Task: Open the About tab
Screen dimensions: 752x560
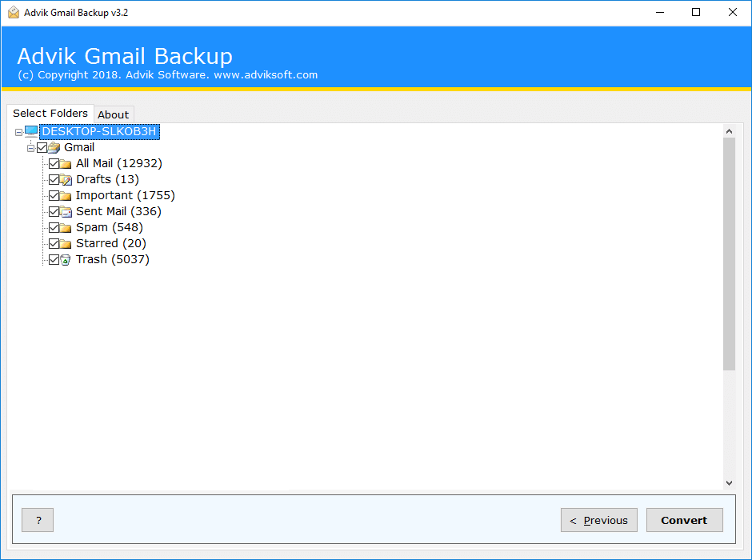Action: click(114, 114)
